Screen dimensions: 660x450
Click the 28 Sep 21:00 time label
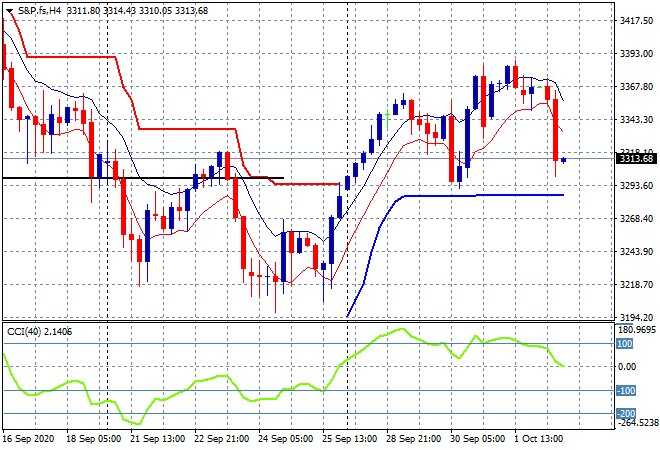pos(413,439)
